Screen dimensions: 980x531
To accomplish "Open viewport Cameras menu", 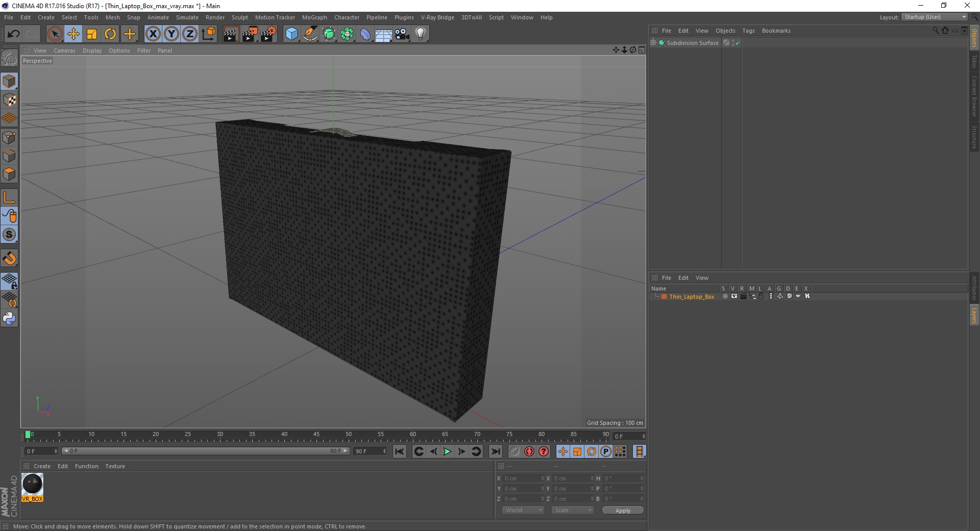I will click(x=64, y=51).
